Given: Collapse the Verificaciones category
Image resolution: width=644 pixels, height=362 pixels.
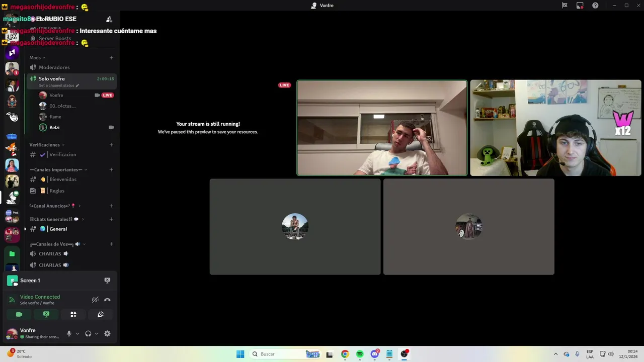Looking at the screenshot, I should point(47,145).
